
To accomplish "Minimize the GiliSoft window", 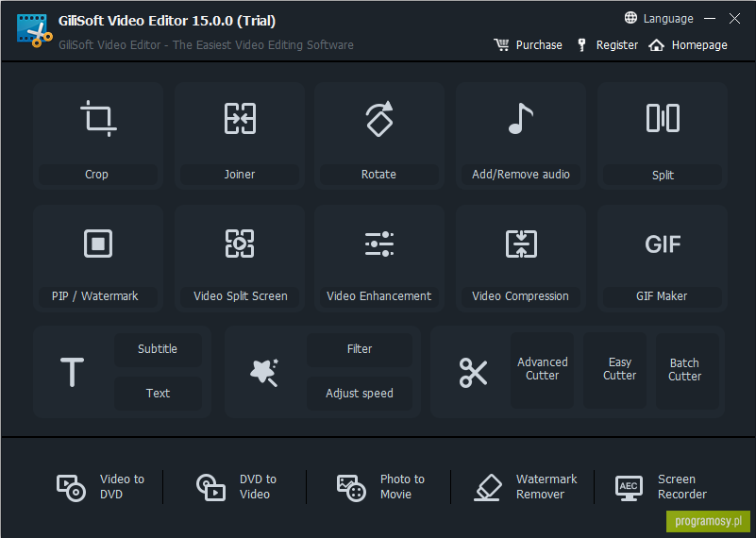I will (710, 19).
